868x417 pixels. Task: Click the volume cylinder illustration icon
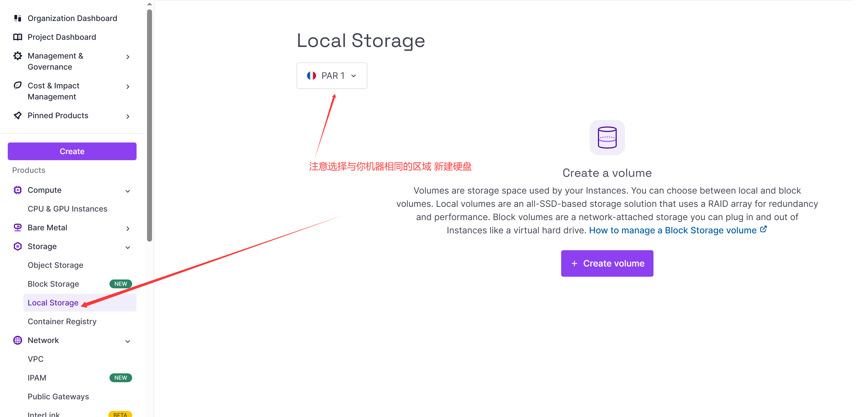(x=607, y=137)
